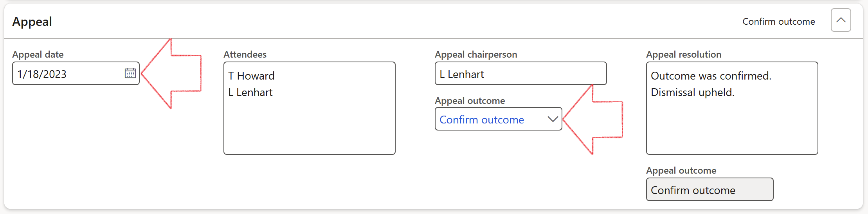Screen dimensions: 868x214
Task: Collapse the Appeal section with the chevron button
Action: click(x=841, y=20)
